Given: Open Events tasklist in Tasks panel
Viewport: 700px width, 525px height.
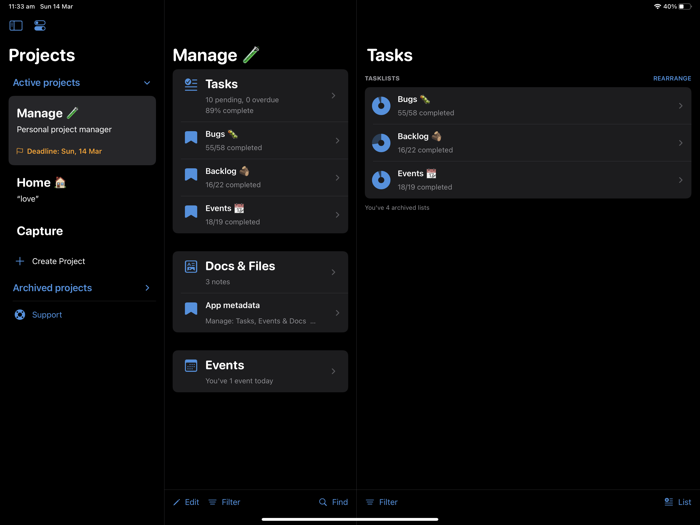Looking at the screenshot, I should (x=528, y=180).
